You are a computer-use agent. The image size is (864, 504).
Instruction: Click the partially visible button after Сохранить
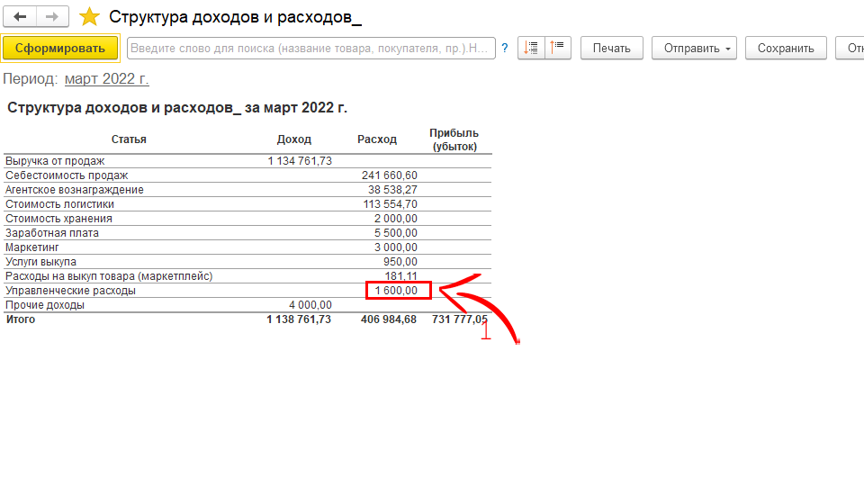[850, 49]
